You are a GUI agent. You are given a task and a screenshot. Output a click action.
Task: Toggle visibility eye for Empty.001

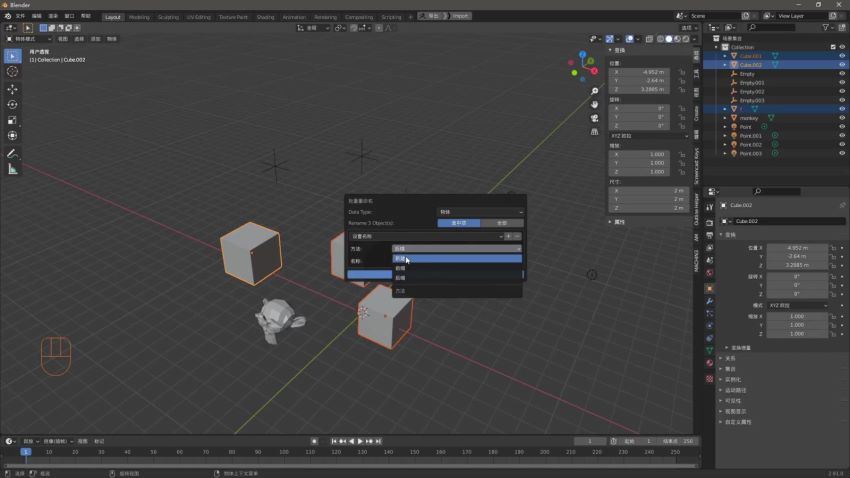842,82
